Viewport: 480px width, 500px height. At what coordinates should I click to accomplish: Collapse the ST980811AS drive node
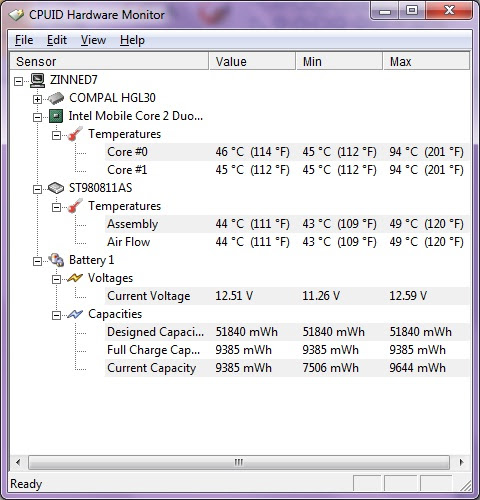(x=38, y=189)
